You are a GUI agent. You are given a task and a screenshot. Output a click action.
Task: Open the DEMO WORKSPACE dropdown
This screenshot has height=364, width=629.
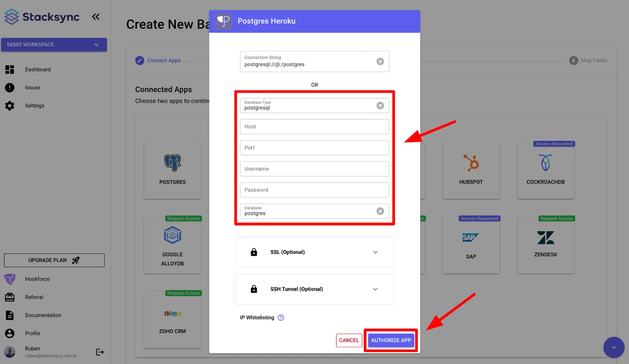click(54, 45)
